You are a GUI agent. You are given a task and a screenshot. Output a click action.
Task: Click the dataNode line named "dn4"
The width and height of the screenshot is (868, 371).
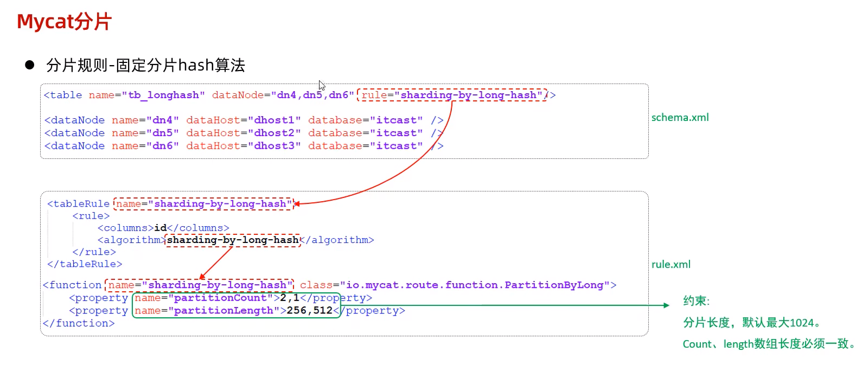pos(244,120)
